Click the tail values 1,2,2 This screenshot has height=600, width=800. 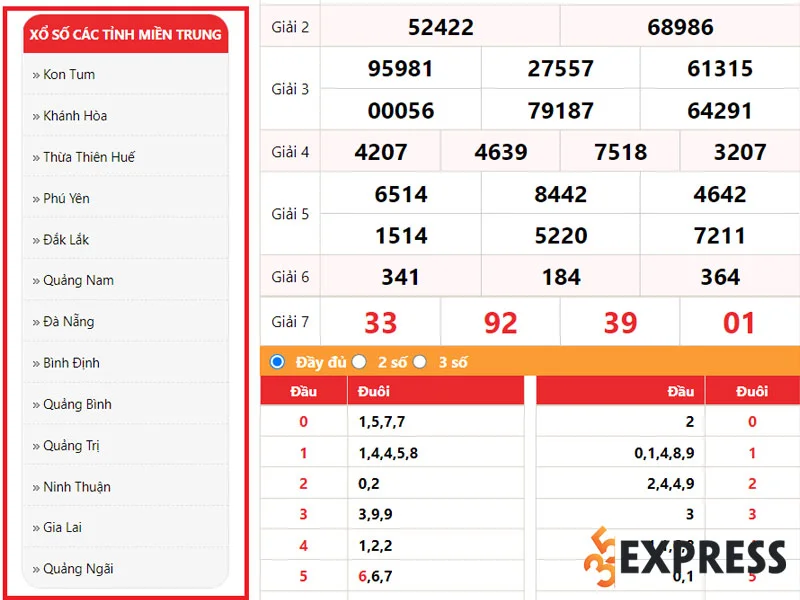pos(375,546)
